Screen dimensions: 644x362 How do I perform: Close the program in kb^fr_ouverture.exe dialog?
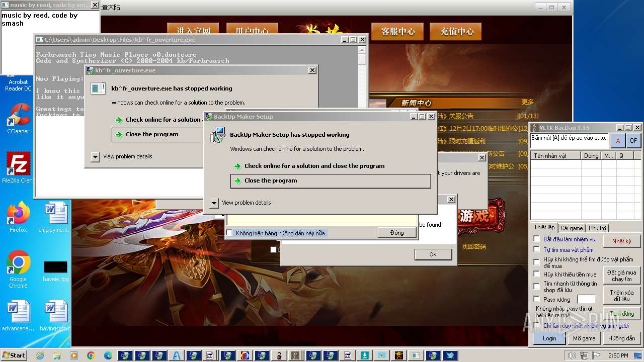point(157,135)
